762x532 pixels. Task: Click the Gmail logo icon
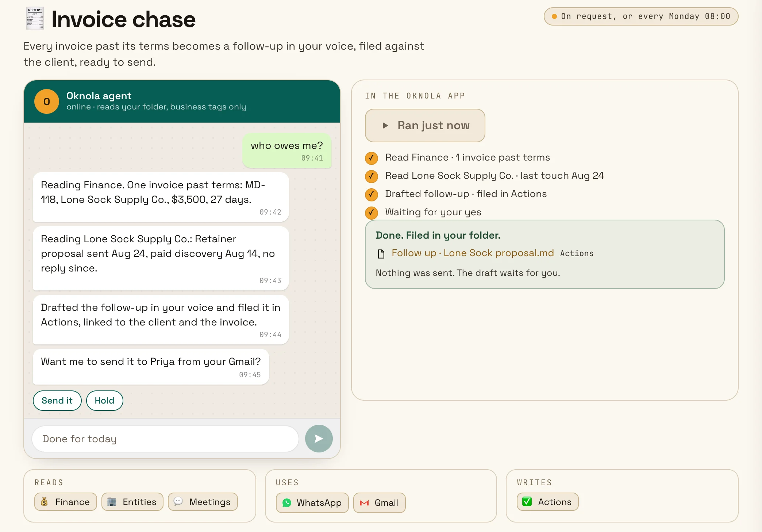364,503
